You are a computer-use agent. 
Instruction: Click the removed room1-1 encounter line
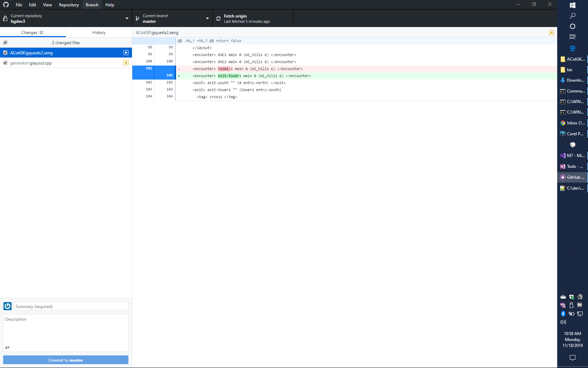click(366, 69)
